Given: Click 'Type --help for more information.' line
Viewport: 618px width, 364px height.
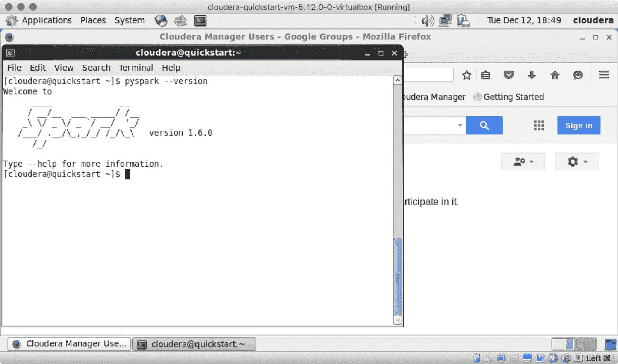Looking at the screenshot, I should point(83,164).
